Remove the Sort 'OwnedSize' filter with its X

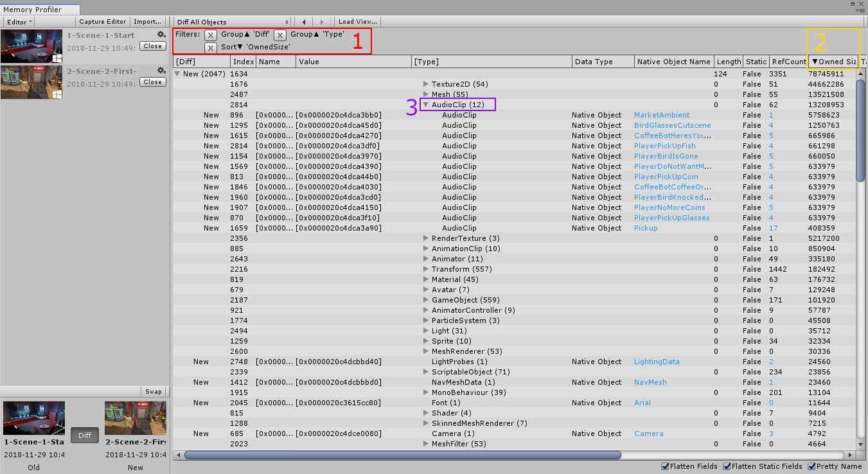pos(211,47)
